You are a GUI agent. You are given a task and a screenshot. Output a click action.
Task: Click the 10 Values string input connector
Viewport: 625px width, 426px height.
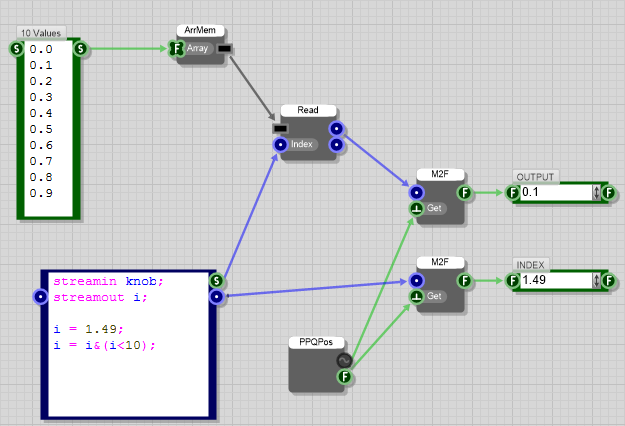[x=16, y=48]
